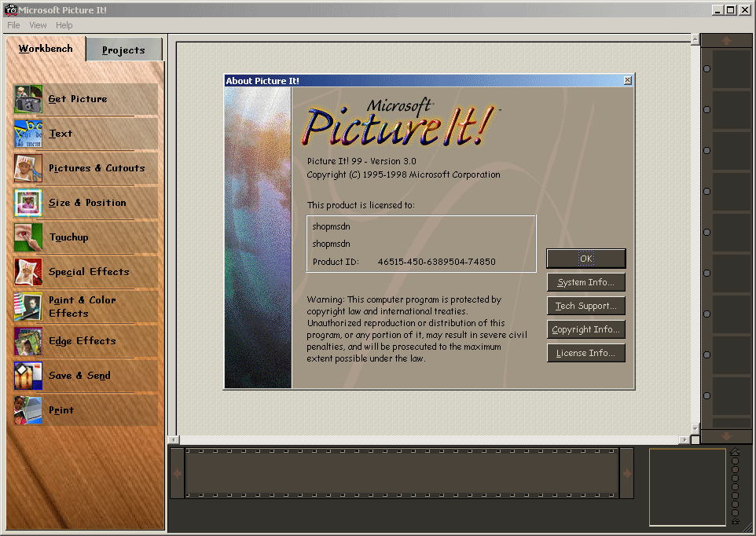Open the Special Effects icon
This screenshot has height=536, width=756.
point(28,272)
